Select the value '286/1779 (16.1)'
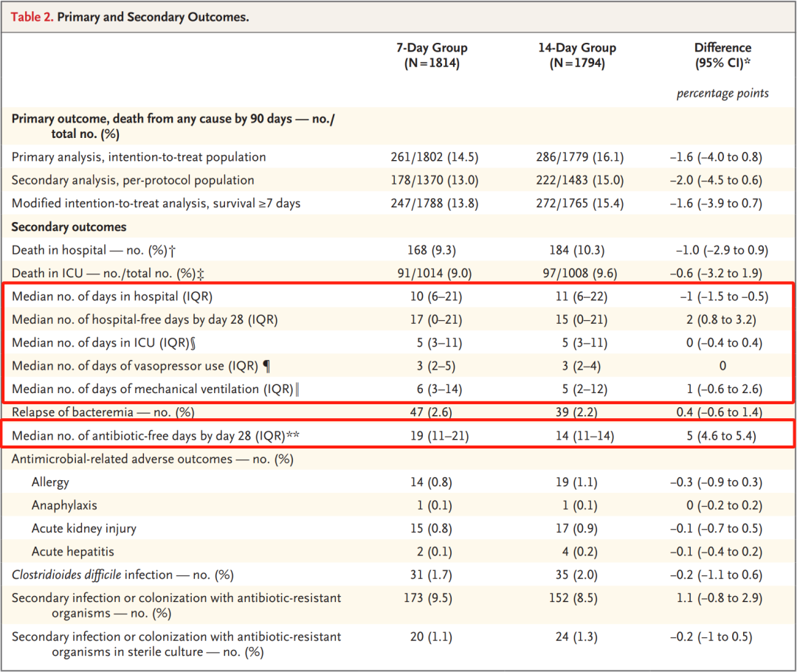The image size is (797, 672). pyautogui.click(x=579, y=157)
